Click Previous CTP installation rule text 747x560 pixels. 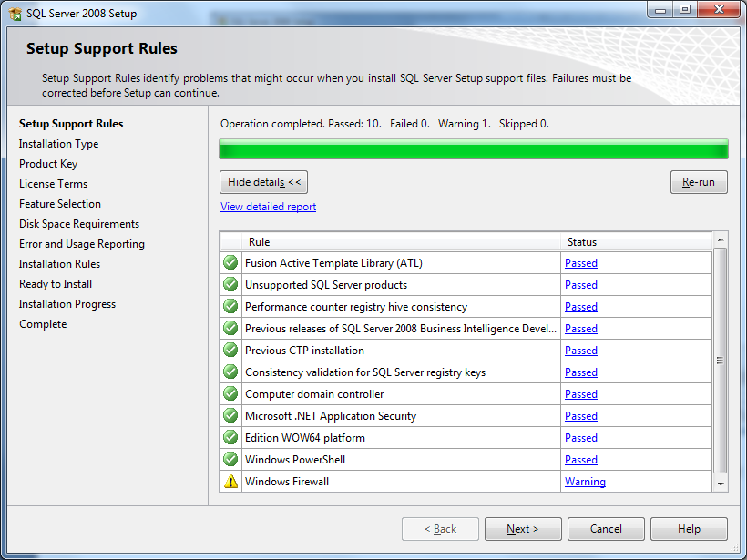point(304,351)
